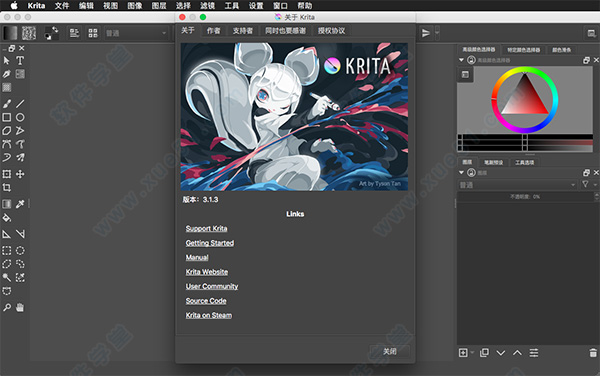The height and width of the screenshot is (376, 600).
Task: Select the Polyline tool
Action: tap(20, 131)
